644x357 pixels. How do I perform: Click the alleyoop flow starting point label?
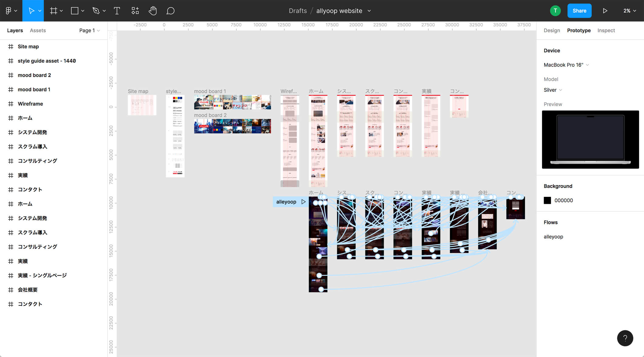coord(286,202)
